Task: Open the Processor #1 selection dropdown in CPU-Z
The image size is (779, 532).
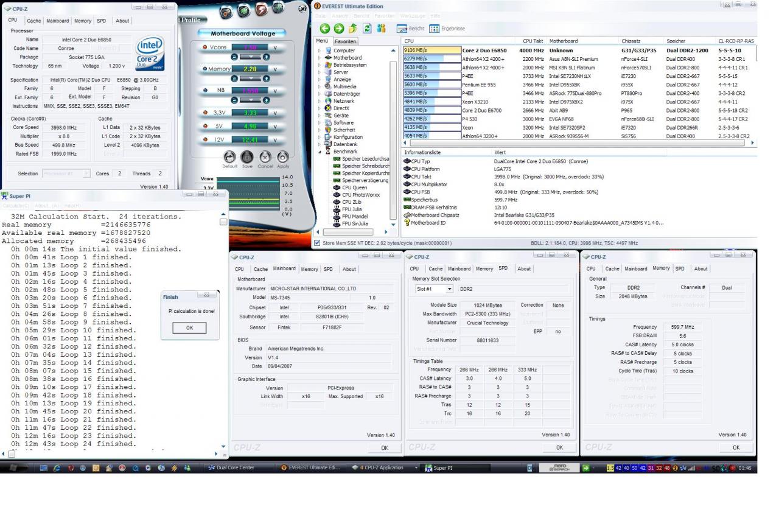Action: pyautogui.click(x=87, y=173)
